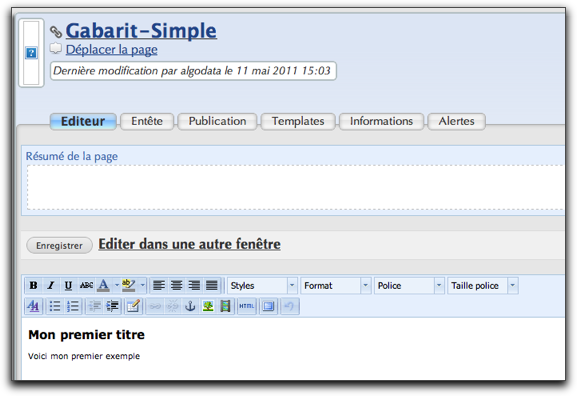
Task: Open the Taille police dropdown
Action: pos(483,286)
